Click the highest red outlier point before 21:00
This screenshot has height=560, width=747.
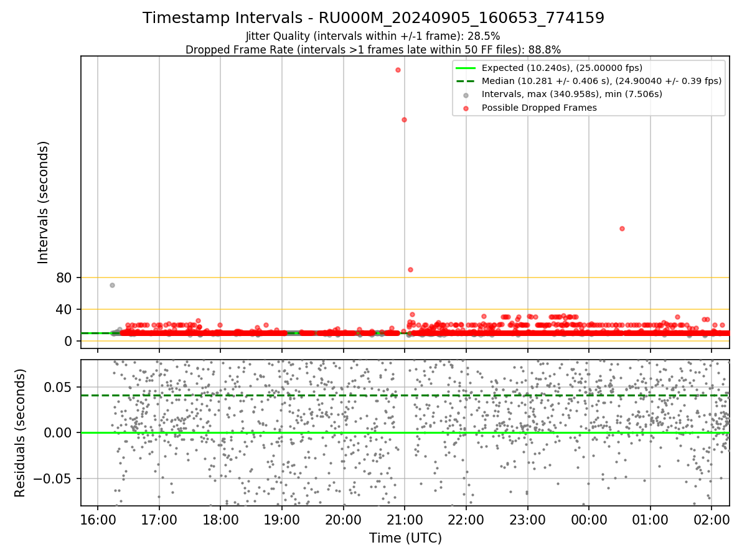click(x=398, y=70)
